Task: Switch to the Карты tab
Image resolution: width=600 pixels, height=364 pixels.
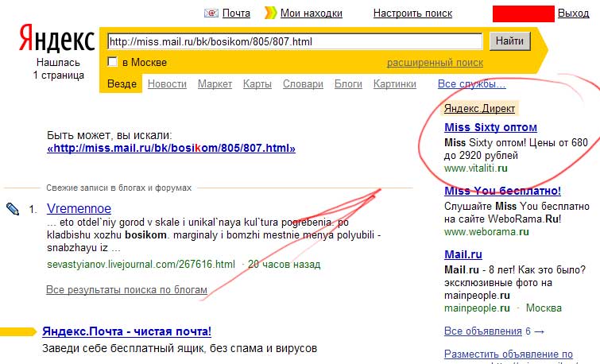Action: 257,83
